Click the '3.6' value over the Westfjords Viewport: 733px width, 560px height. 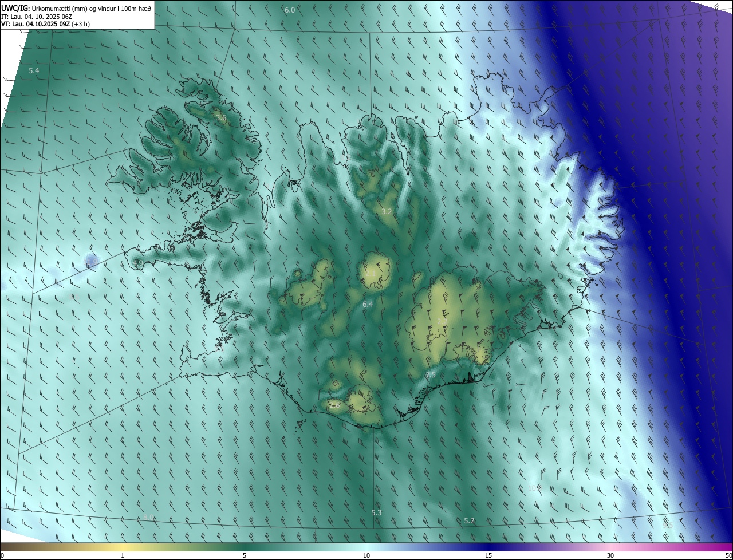pos(221,118)
